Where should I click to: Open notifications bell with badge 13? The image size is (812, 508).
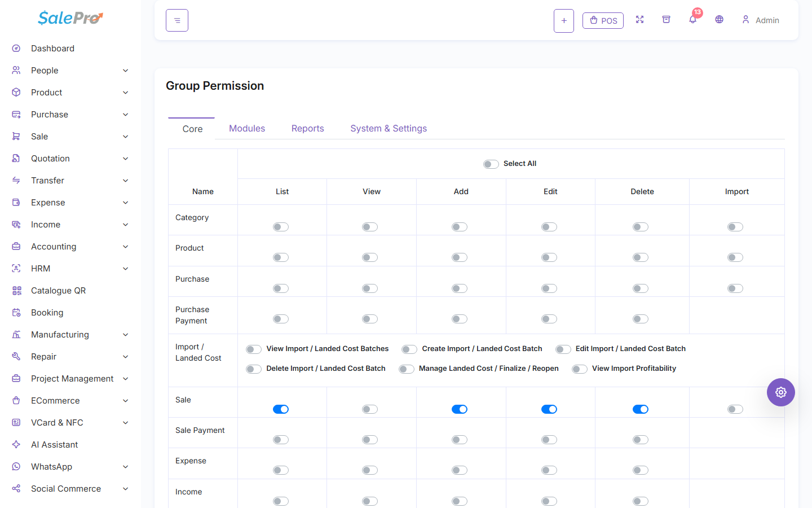tap(693, 20)
